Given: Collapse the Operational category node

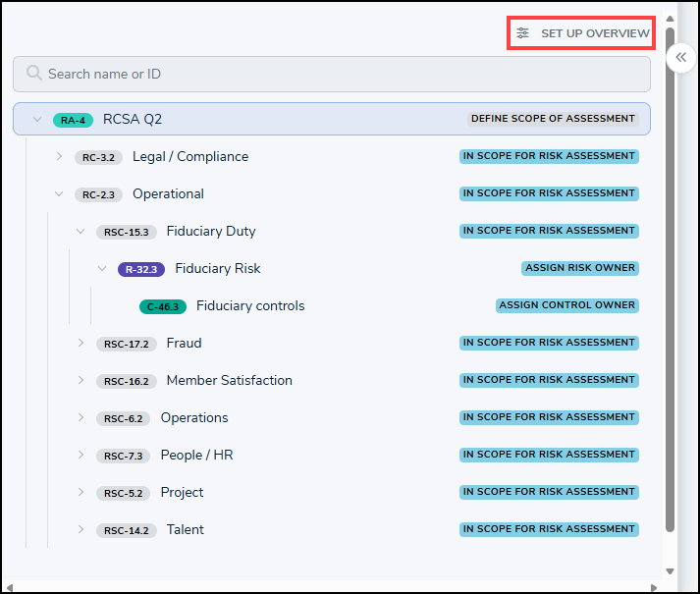Looking at the screenshot, I should point(59,193).
